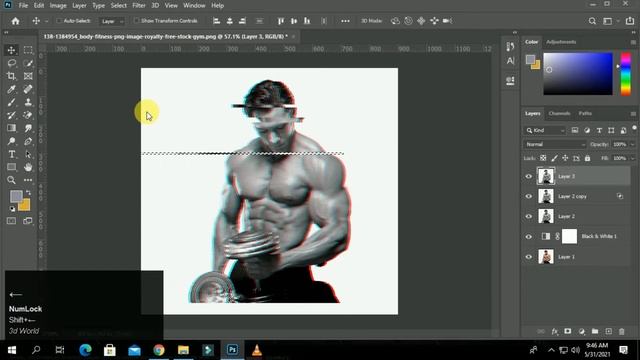This screenshot has width=640, height=360.
Task: Open the Select menu
Action: pyautogui.click(x=118, y=6)
